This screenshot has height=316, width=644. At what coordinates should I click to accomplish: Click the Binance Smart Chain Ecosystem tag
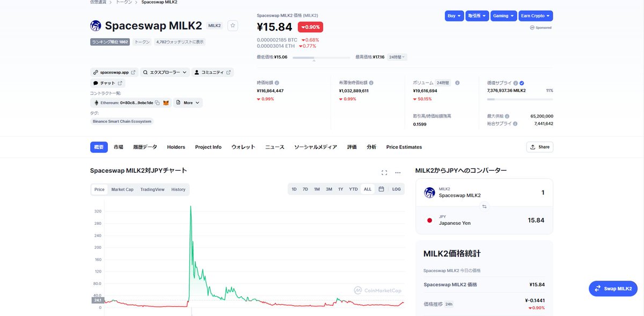[122, 121]
